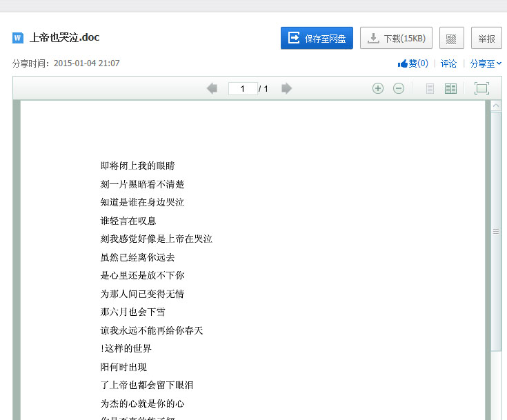This screenshot has height=420, width=507.
Task: Click the line 阳何时出现
Action: pyautogui.click(x=123, y=367)
